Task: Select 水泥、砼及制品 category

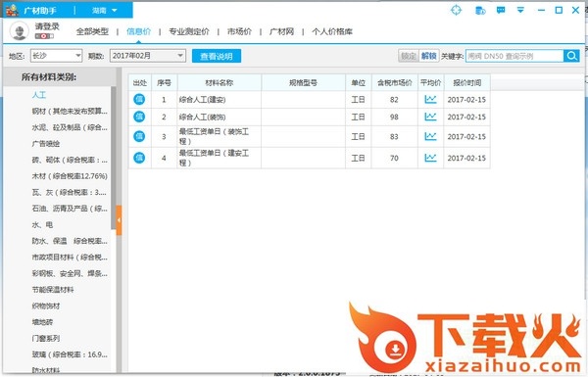Action: tap(70, 127)
